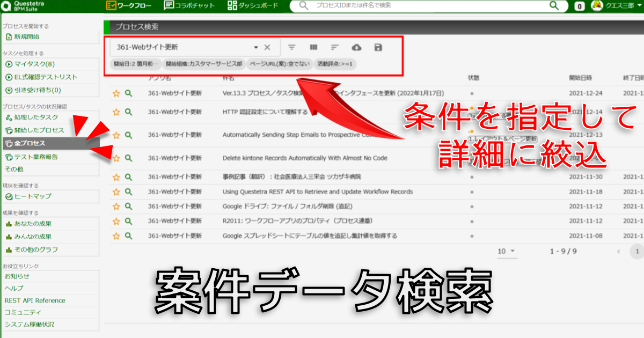Open the 開始組織:カスタマーサービス部 filter chip
Screen dimensions: 644x338
click(x=204, y=64)
